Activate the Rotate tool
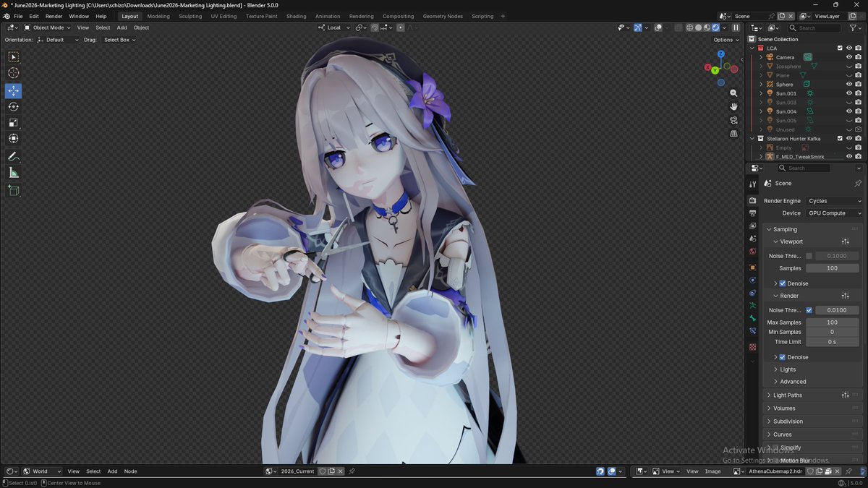The height and width of the screenshot is (488, 868). (13, 107)
